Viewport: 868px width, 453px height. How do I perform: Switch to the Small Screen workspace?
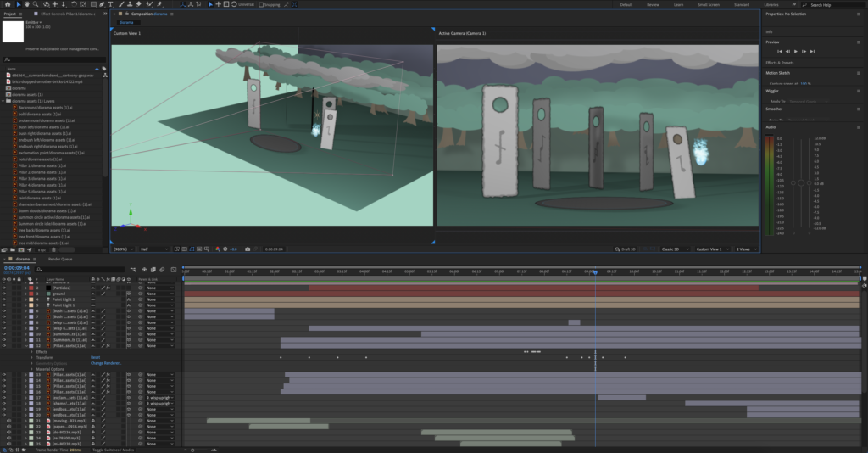click(709, 4)
